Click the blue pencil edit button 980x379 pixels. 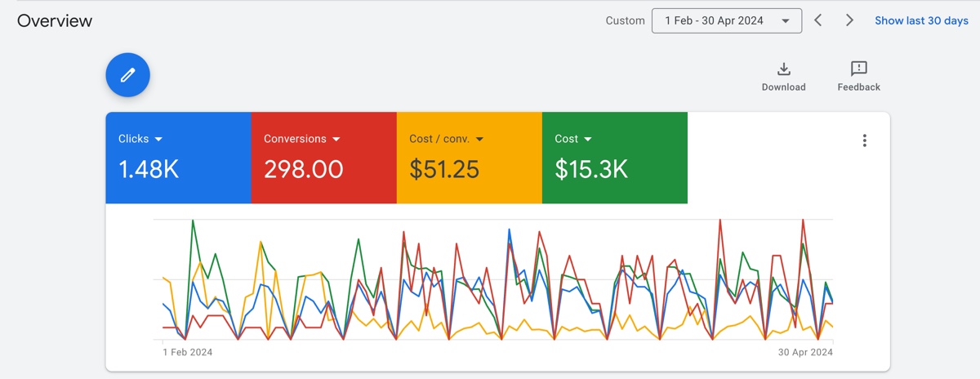127,75
